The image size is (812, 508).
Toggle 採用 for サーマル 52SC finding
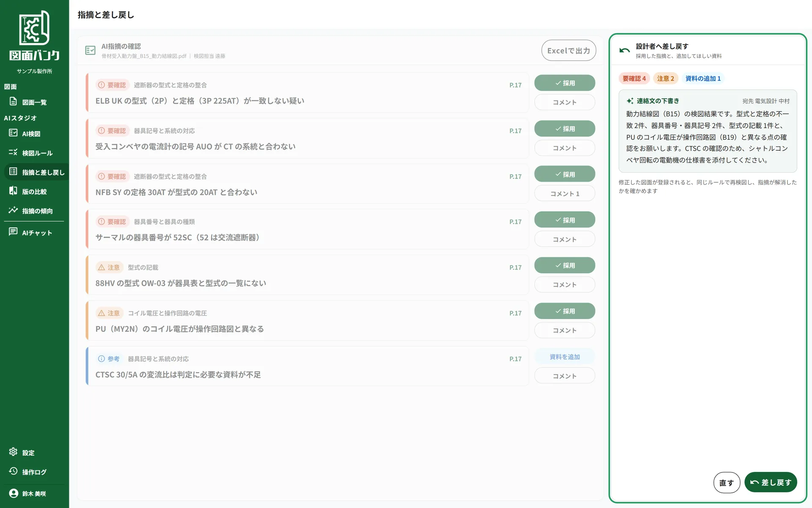565,220
